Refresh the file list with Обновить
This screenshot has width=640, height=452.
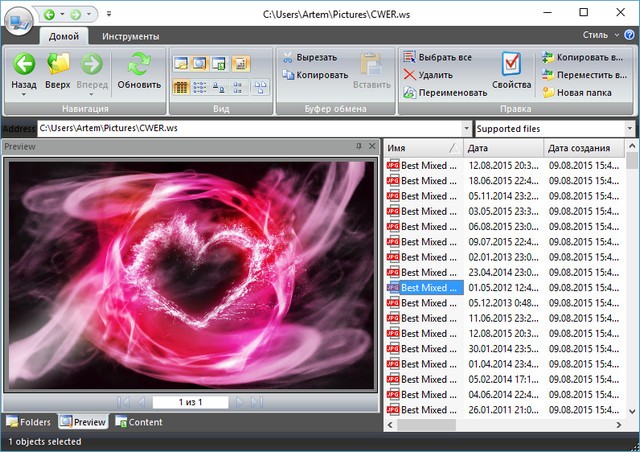click(139, 70)
